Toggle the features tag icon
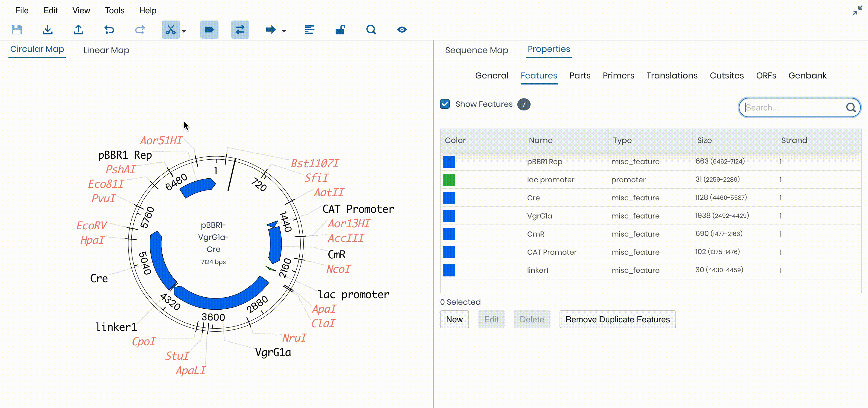This screenshot has height=408, width=868. (209, 30)
